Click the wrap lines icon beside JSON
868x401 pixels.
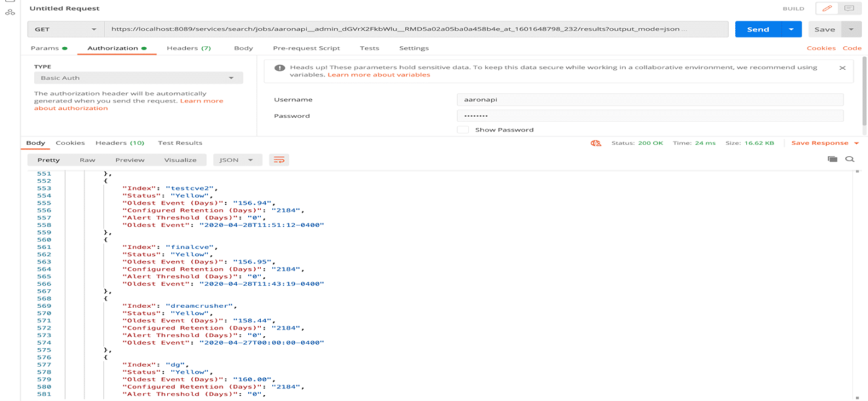[x=279, y=160]
